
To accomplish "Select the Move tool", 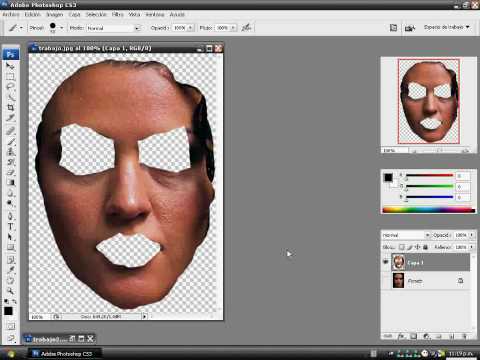I will pos(10,66).
